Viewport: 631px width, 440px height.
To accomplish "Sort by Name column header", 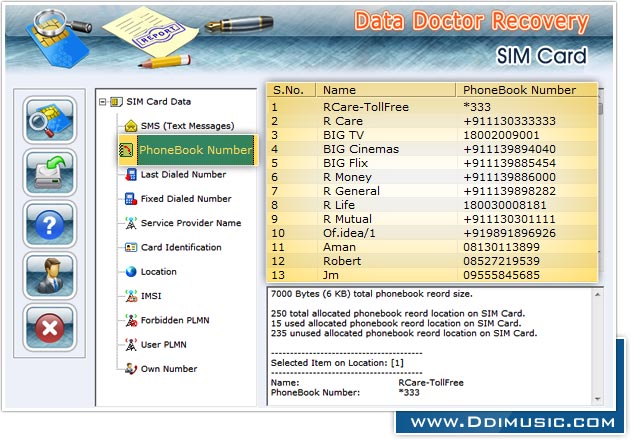I will click(386, 90).
